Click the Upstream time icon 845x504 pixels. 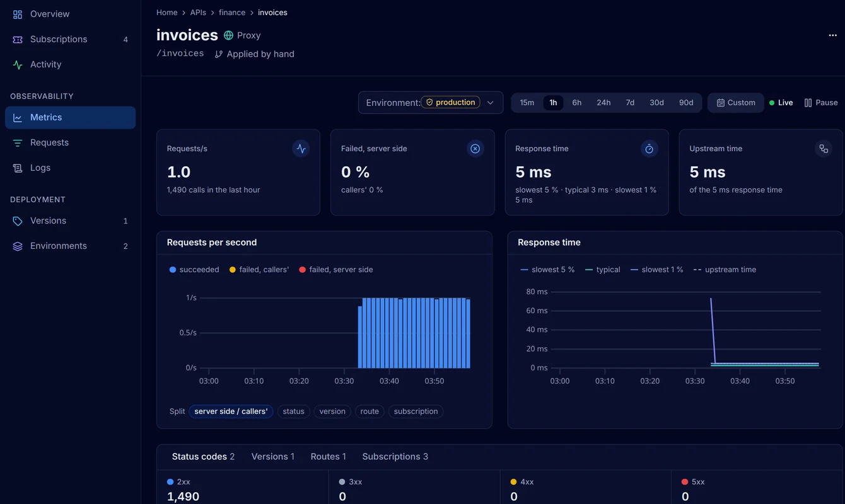point(824,149)
